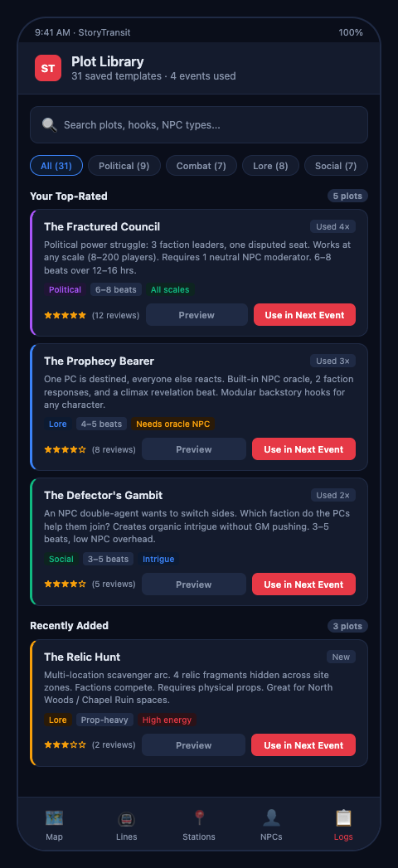Select the Logs clipboard icon

343,817
